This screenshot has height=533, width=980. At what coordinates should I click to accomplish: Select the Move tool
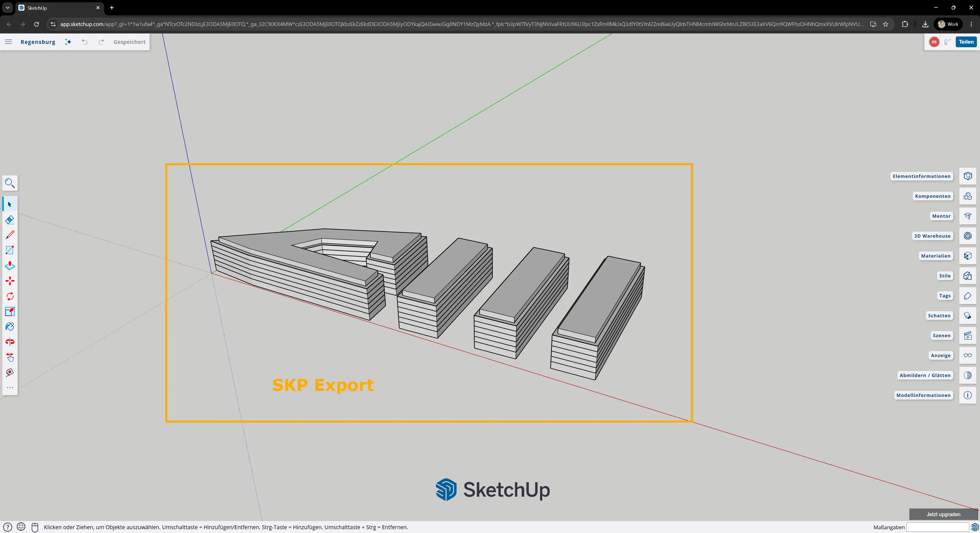pyautogui.click(x=10, y=281)
